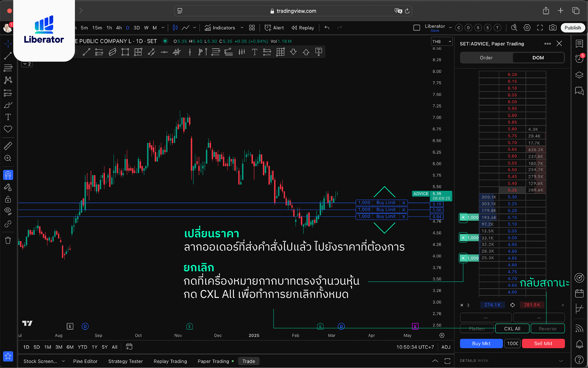Open the Help Center question icon
Image resolution: width=588 pixels, height=368 pixels.
pyautogui.click(x=579, y=359)
